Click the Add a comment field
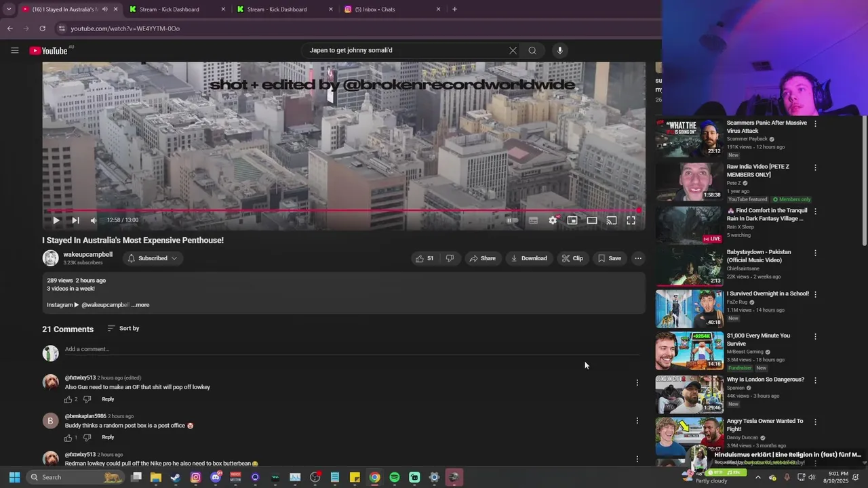The width and height of the screenshot is (868, 488). (352, 350)
